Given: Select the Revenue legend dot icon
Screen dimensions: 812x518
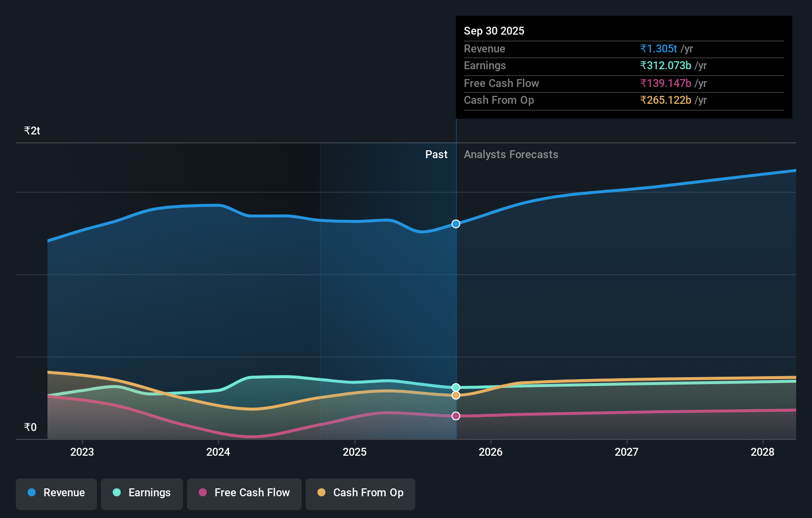Looking at the screenshot, I should [32, 493].
